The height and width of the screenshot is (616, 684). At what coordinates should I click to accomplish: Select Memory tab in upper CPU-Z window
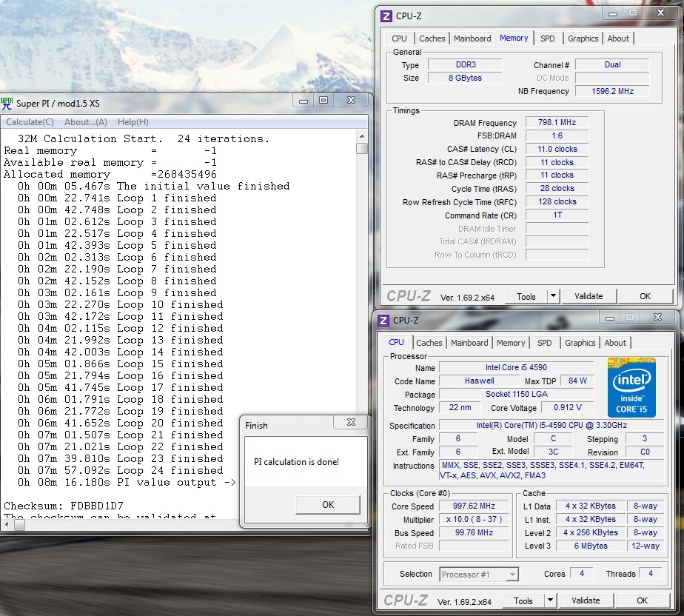[x=514, y=38]
